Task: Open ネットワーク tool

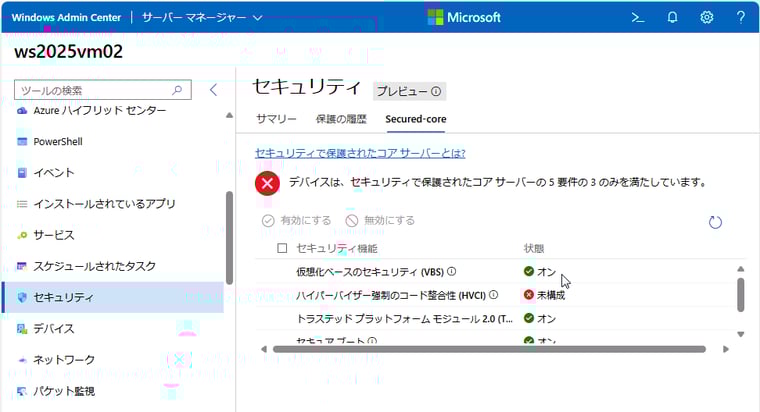Action: [x=63, y=360]
